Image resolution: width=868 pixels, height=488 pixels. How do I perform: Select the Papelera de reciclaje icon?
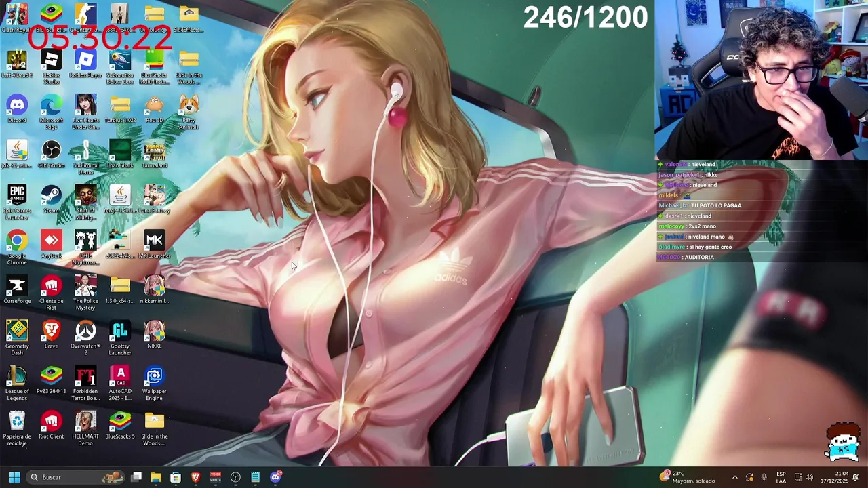17,429
